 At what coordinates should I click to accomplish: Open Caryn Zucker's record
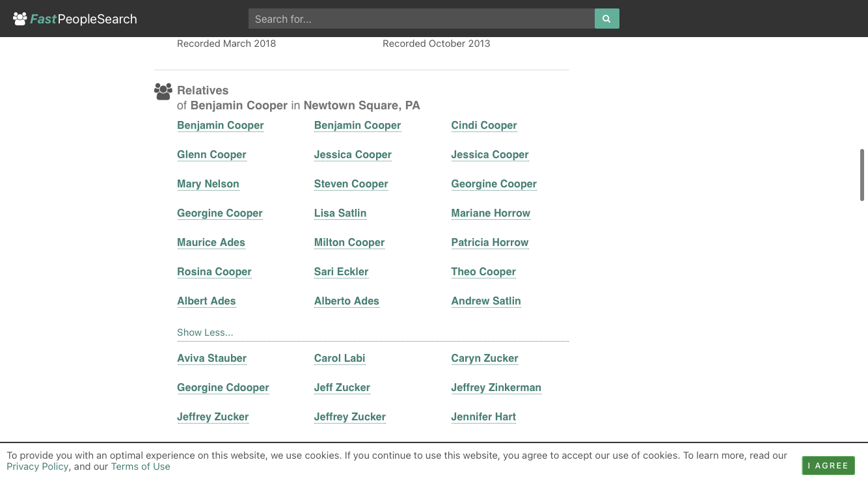(x=485, y=359)
